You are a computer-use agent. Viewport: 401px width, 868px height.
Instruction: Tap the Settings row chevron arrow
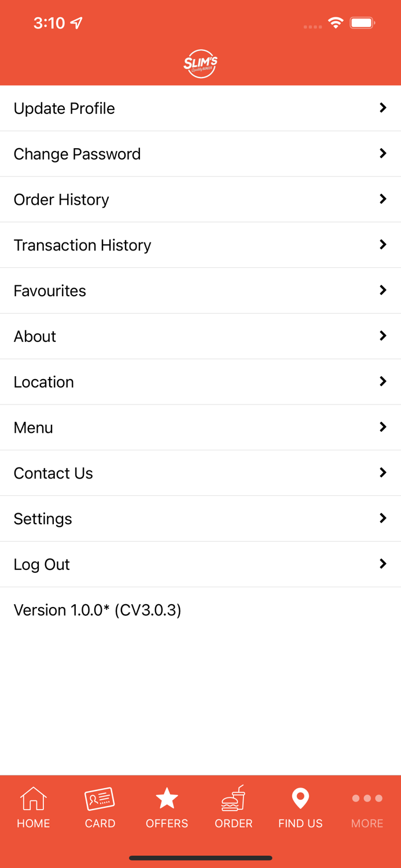pyautogui.click(x=382, y=518)
